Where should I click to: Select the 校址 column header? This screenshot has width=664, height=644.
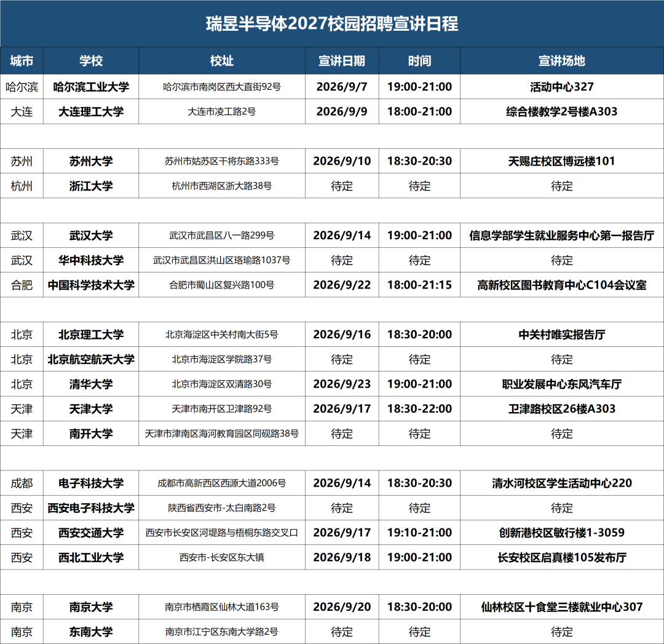tap(222, 61)
